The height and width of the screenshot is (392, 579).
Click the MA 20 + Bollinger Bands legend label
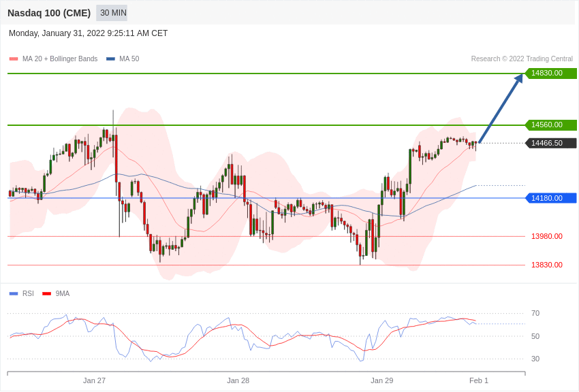[60, 59]
